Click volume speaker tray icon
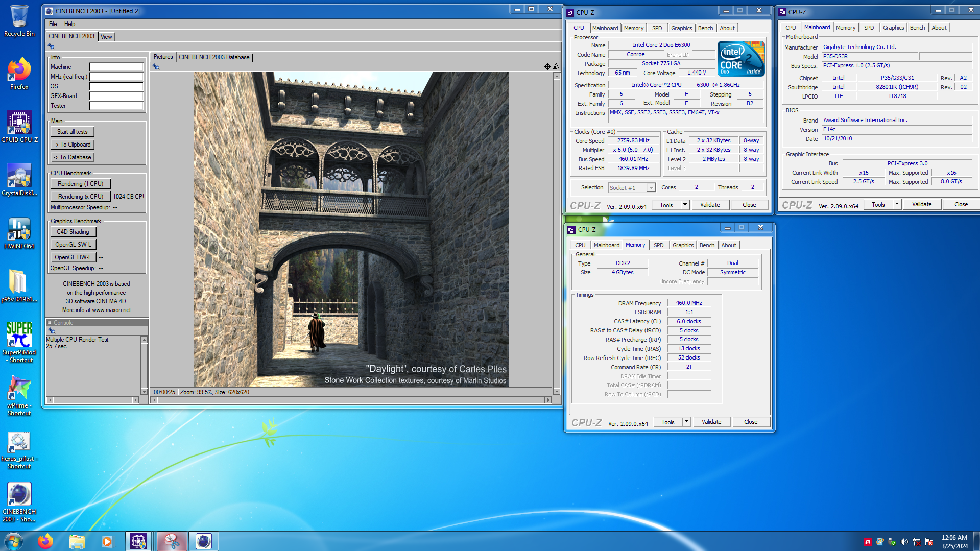 [x=904, y=542]
